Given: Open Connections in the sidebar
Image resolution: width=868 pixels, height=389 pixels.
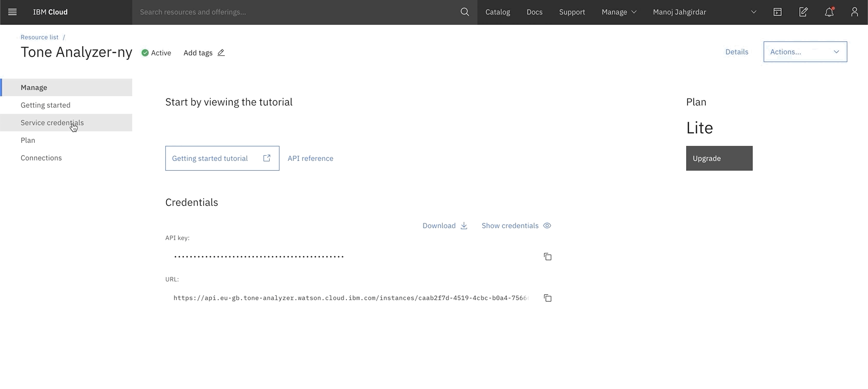Looking at the screenshot, I should coord(66,158).
